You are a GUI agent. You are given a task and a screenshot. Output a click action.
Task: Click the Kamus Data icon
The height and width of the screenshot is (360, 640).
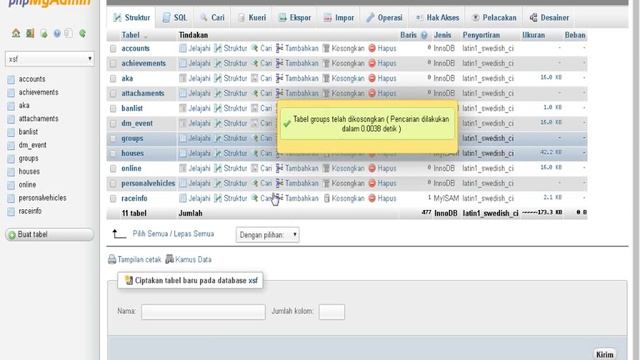[169, 259]
